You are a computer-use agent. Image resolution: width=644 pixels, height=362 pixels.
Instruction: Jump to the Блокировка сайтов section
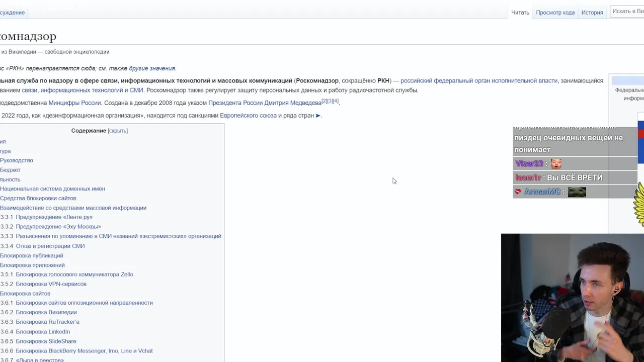tap(25, 294)
